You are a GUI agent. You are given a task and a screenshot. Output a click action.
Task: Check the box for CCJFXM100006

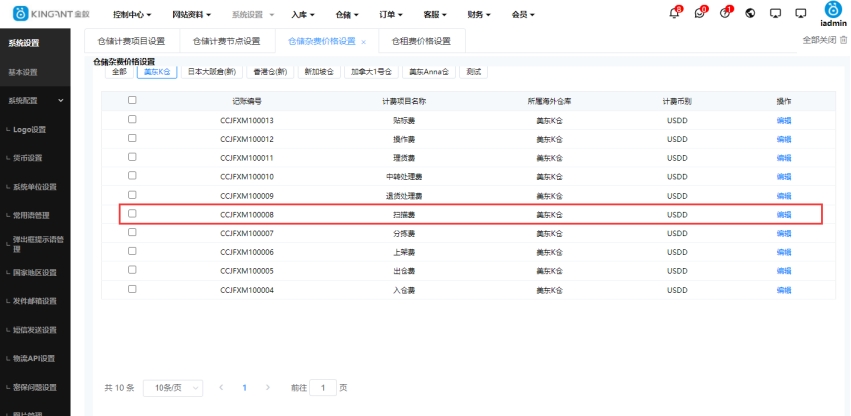click(x=132, y=251)
